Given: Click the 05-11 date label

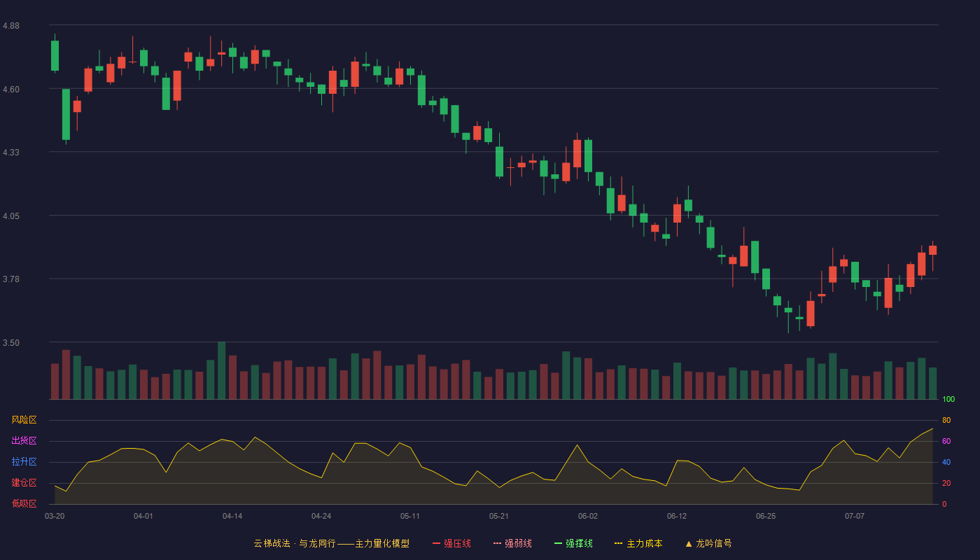Looking at the screenshot, I should pyautogui.click(x=410, y=516).
